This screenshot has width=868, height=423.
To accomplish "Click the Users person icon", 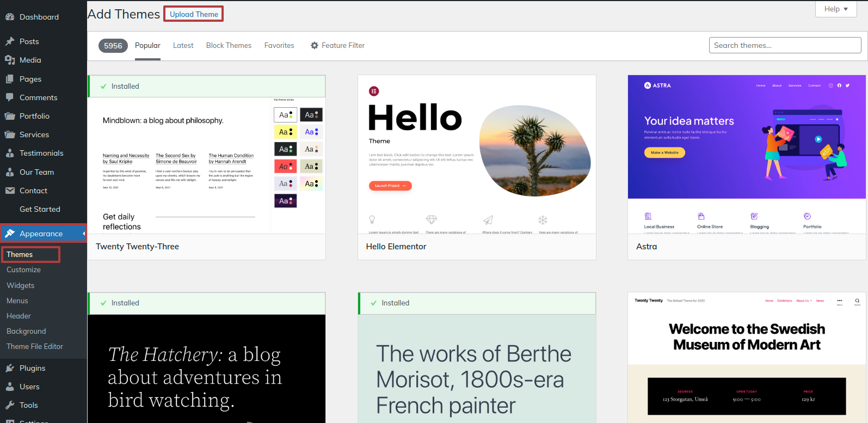I will 10,387.
